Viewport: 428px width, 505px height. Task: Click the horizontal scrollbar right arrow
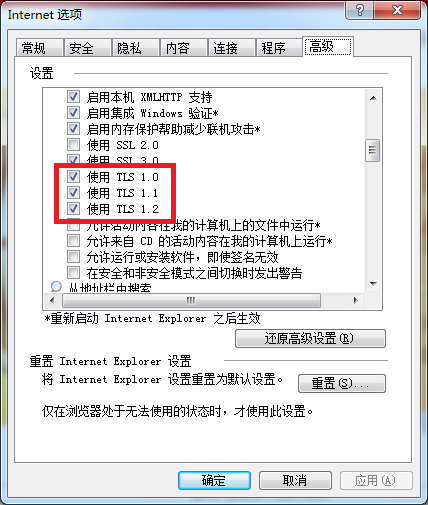(355, 300)
